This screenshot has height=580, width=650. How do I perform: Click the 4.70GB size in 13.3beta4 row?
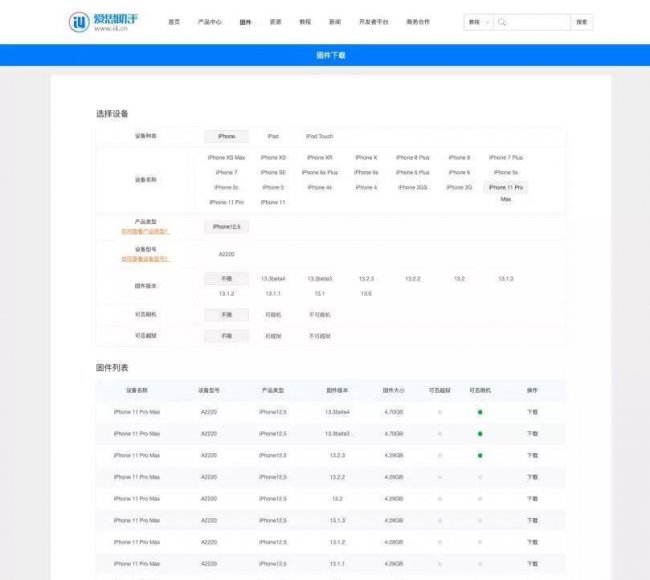393,412
